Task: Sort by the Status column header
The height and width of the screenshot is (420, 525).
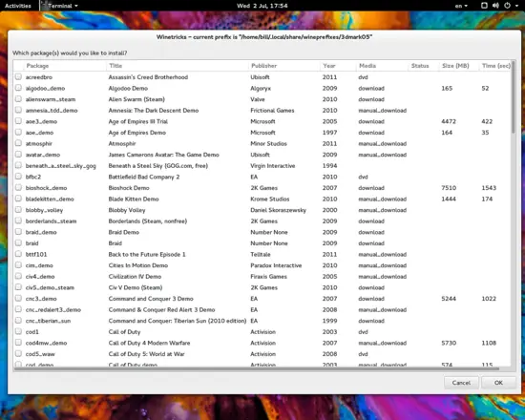Action: (x=424, y=66)
